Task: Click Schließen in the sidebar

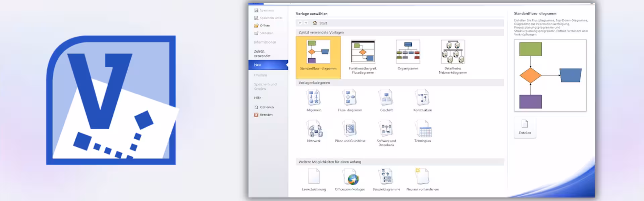Action: point(264,33)
